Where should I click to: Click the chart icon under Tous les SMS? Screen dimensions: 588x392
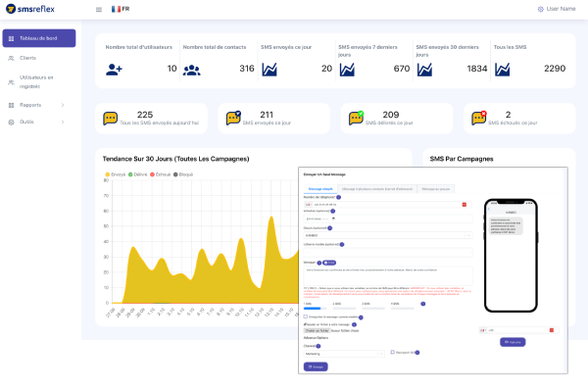(503, 70)
